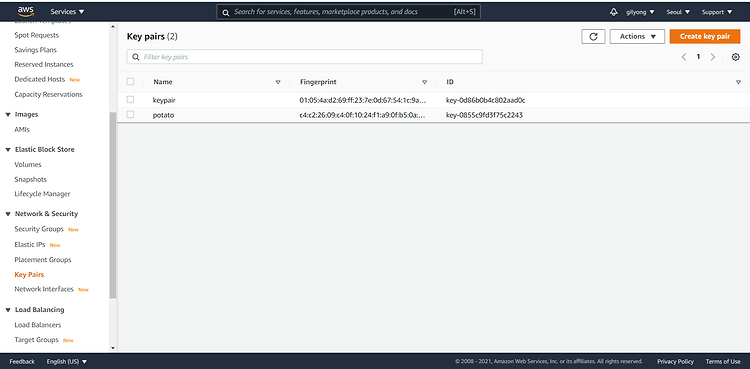Collapse the Network & Security section
Viewport: 750px width, 369px height.
[x=8, y=214]
